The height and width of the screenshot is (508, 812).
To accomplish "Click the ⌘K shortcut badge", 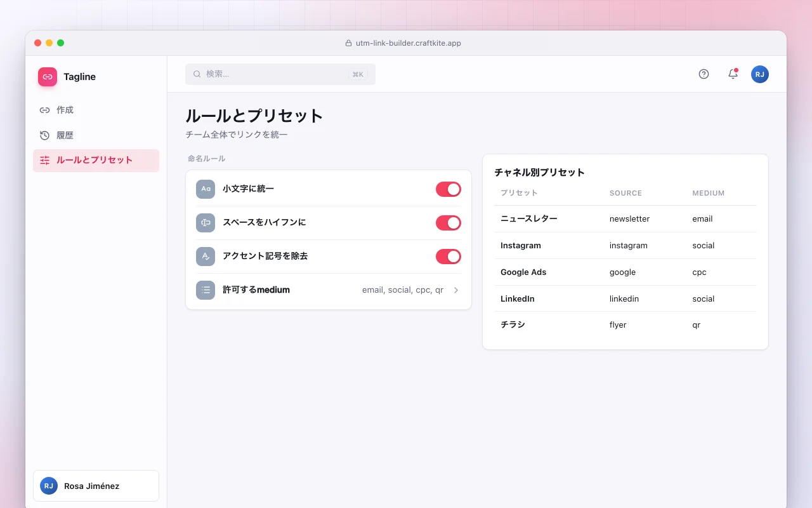I will tap(358, 74).
